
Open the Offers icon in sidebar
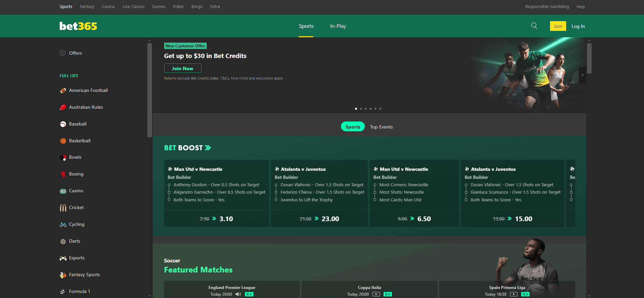point(63,53)
